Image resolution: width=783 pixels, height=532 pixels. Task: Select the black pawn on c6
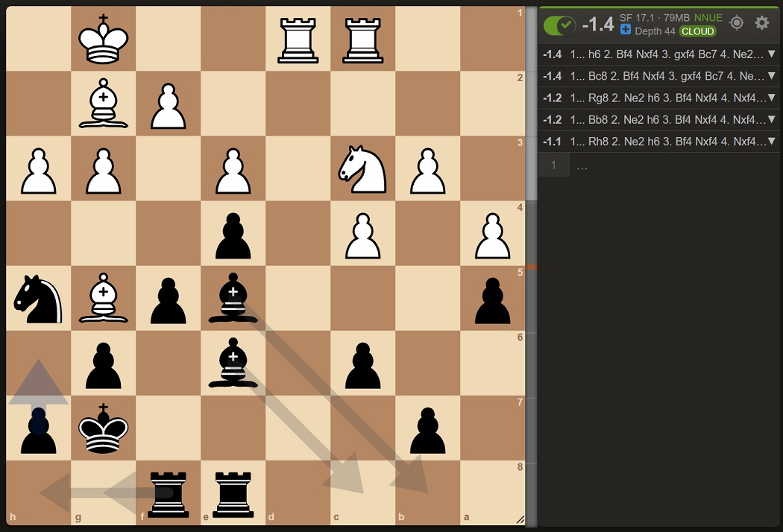pos(363,366)
